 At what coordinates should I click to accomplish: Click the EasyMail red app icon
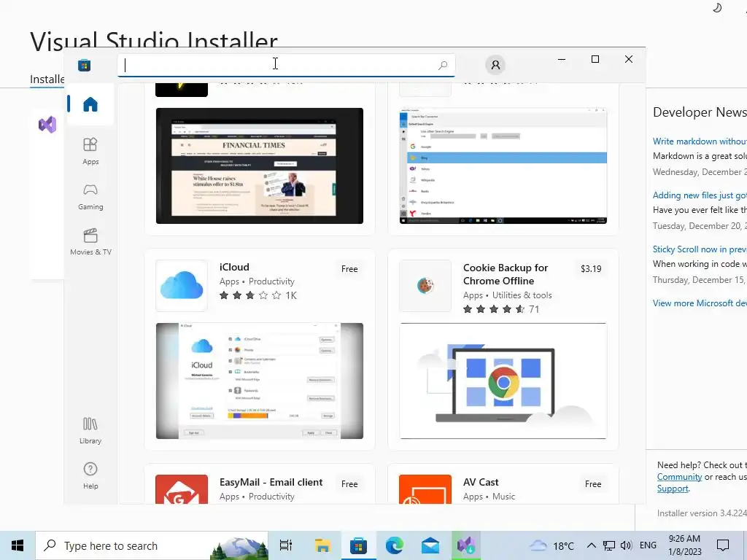(182, 489)
